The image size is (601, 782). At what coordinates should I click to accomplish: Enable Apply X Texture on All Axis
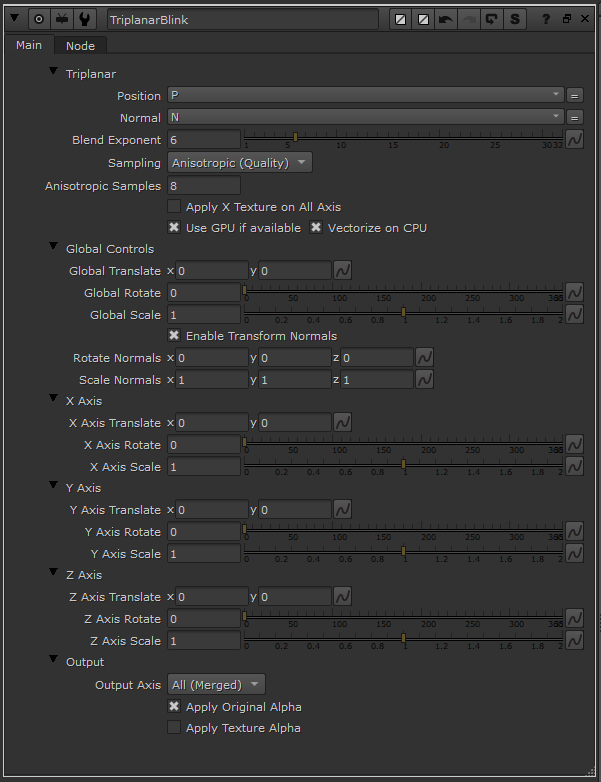174,207
